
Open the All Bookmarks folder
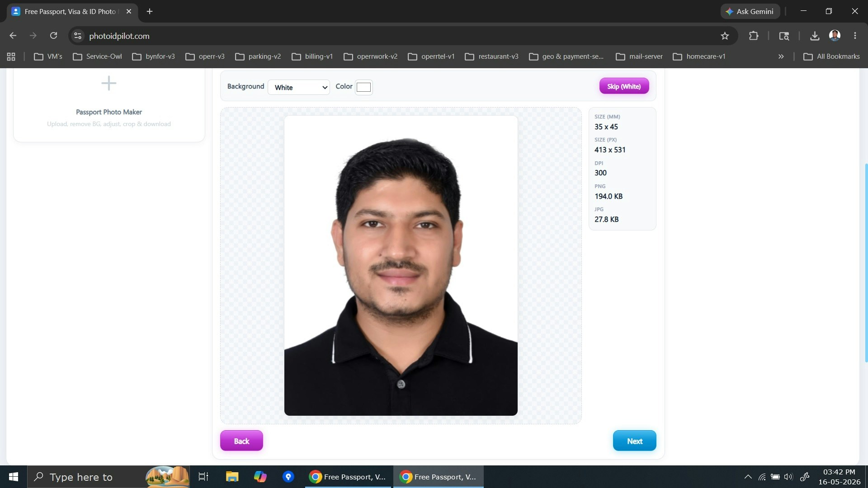point(831,56)
